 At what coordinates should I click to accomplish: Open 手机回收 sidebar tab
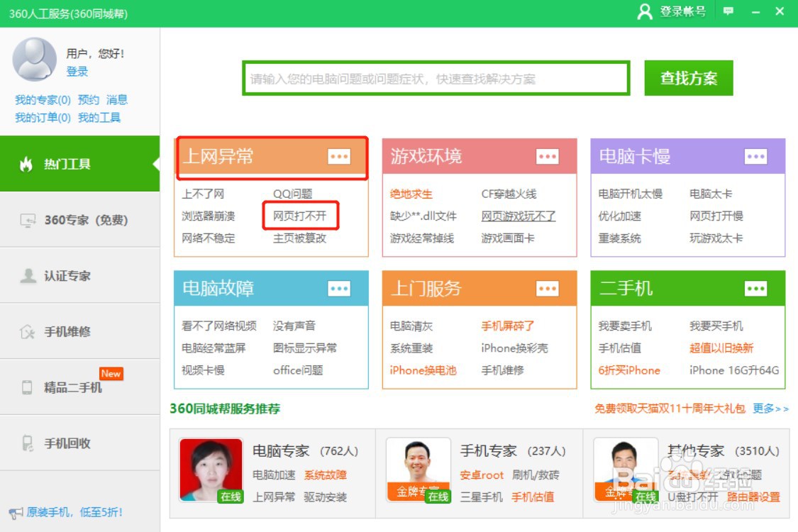pos(80,443)
